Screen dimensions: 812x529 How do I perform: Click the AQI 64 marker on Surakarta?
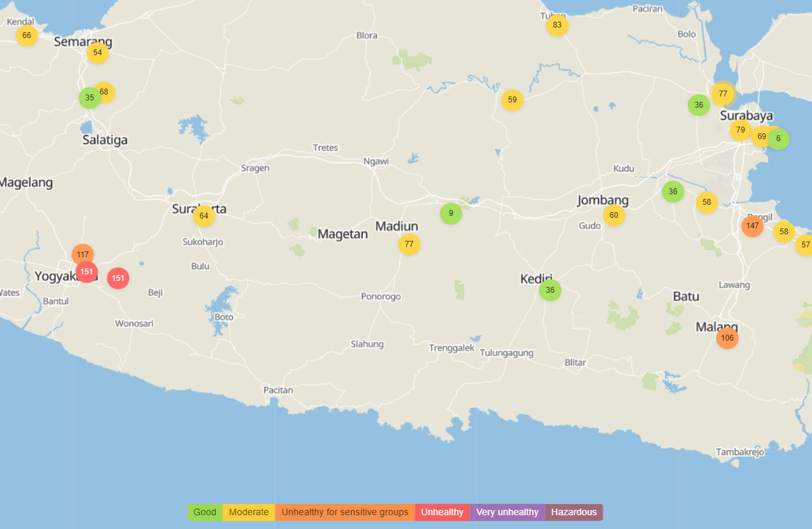(x=203, y=215)
